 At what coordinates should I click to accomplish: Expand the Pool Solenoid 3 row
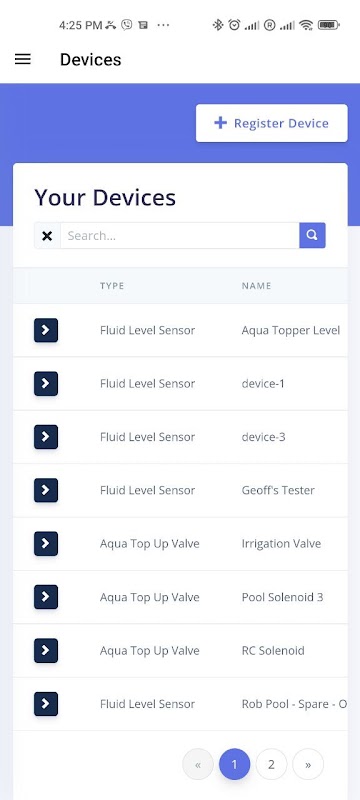[46, 597]
